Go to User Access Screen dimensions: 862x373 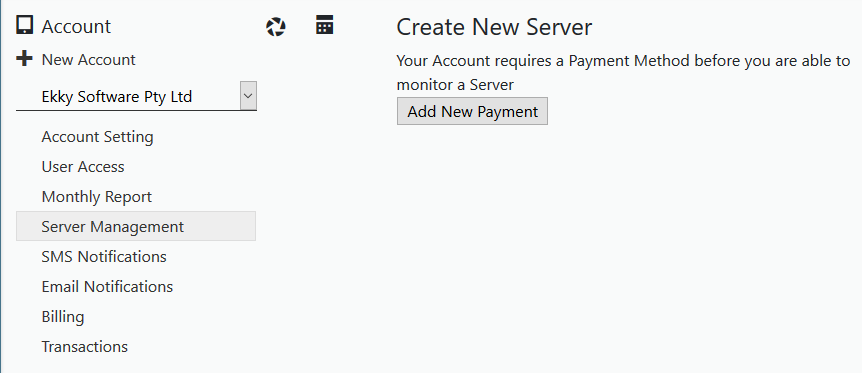(x=83, y=167)
